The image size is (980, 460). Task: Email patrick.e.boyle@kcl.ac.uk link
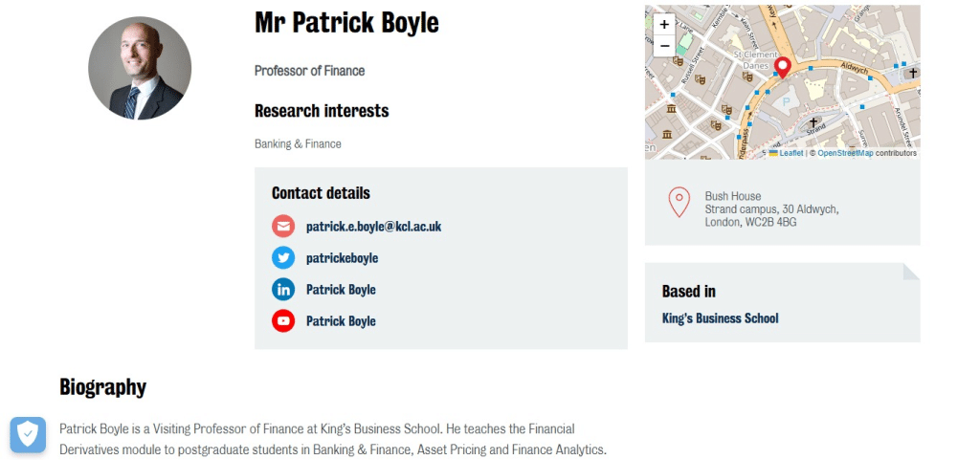click(374, 227)
